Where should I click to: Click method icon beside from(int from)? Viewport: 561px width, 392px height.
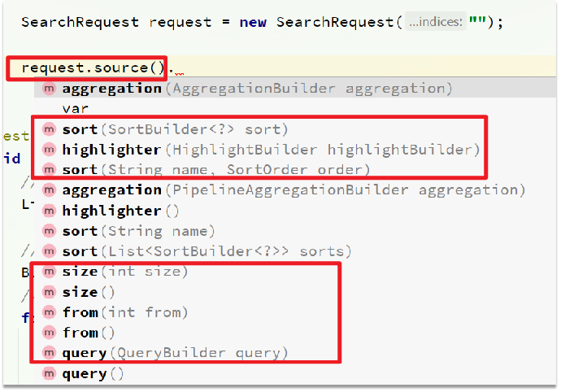coord(49,312)
